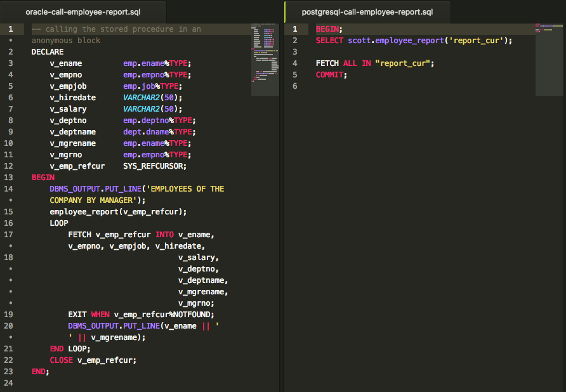
Task: Click v_deptname on line 9
Action: (72, 132)
